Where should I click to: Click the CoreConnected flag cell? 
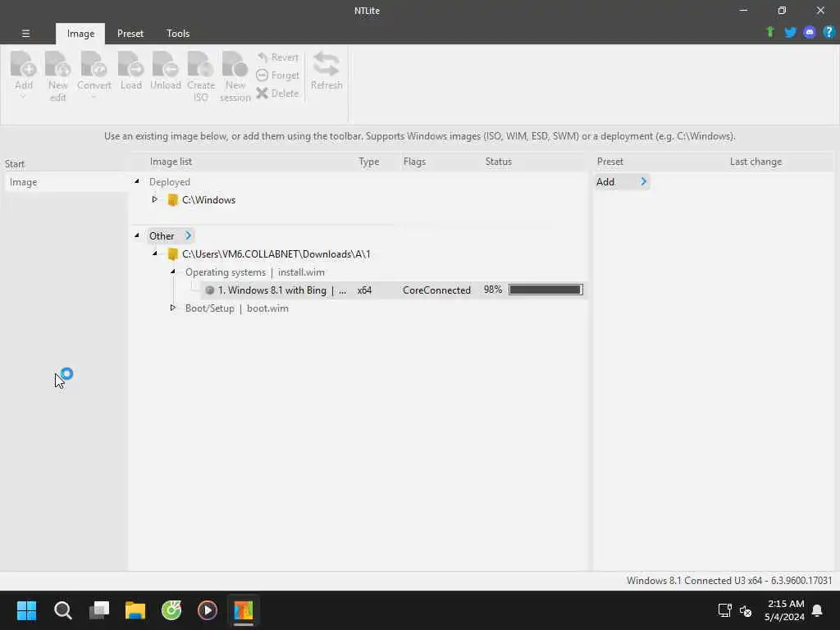coord(436,290)
